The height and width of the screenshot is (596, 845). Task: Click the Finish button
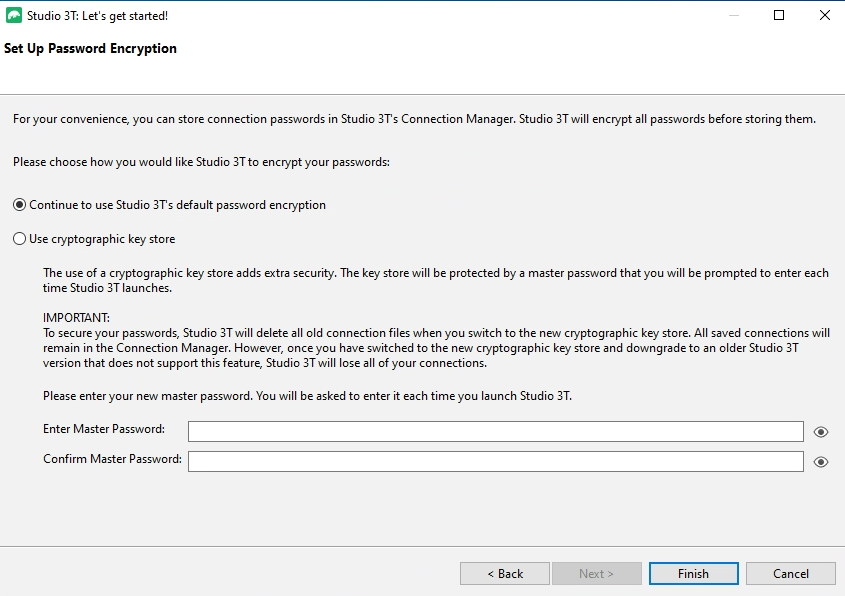tap(693, 573)
